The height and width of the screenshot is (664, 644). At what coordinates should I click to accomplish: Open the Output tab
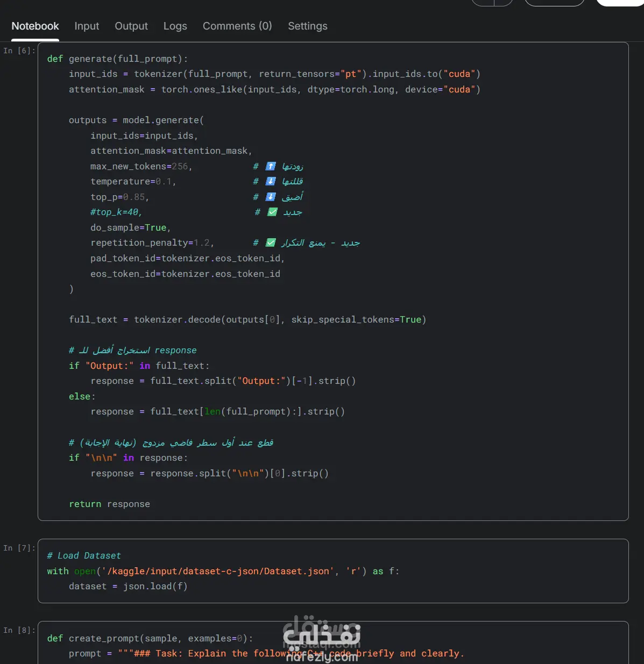pos(131,26)
